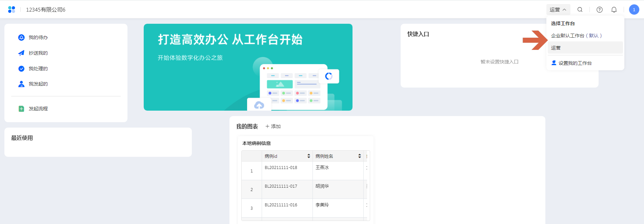
Task: Select 我处理的 checkmark item
Action: click(38, 69)
